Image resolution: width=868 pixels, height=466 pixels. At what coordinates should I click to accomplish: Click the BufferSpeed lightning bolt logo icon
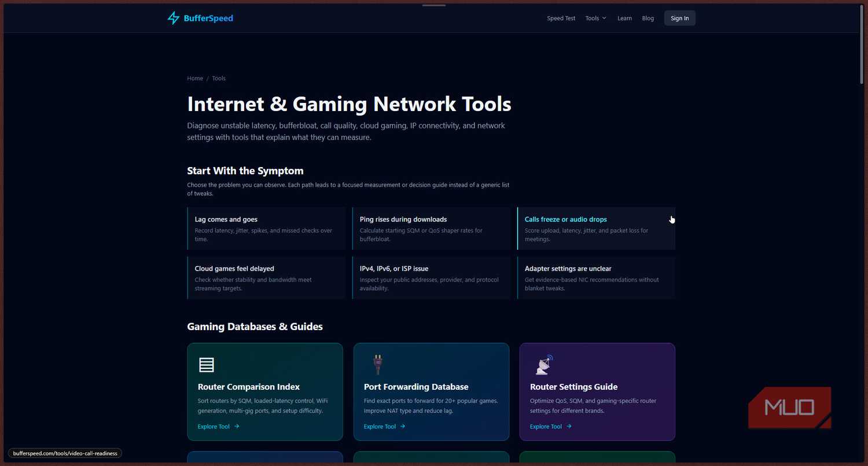click(x=174, y=18)
